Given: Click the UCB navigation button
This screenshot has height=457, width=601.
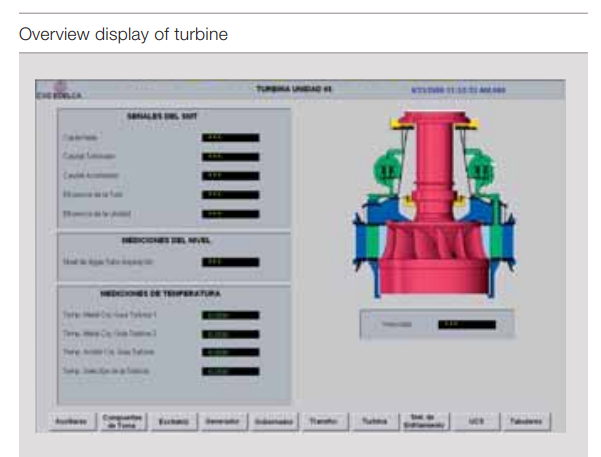Looking at the screenshot, I should [475, 422].
